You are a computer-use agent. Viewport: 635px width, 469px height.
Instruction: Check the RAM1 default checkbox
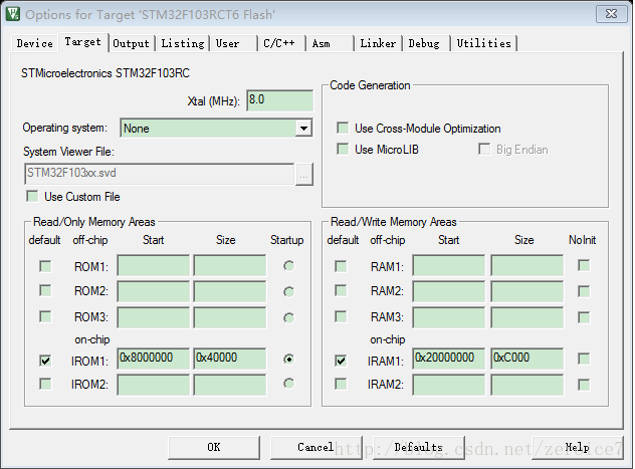[341, 266]
